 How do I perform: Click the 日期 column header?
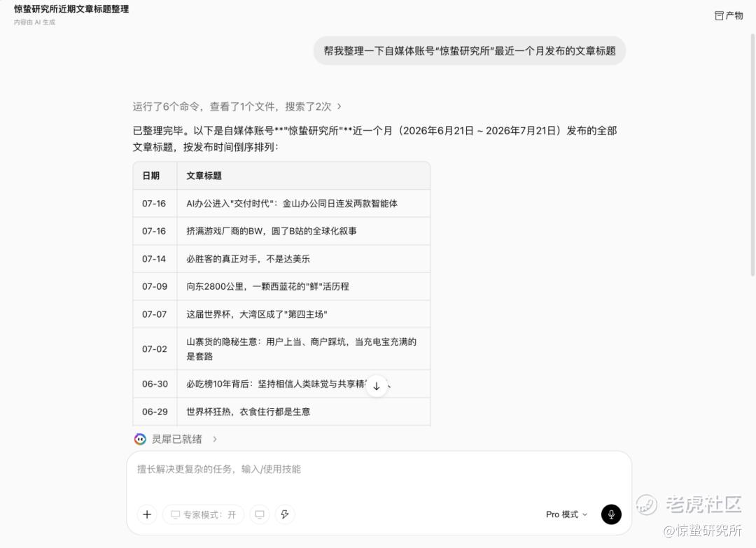click(x=151, y=176)
